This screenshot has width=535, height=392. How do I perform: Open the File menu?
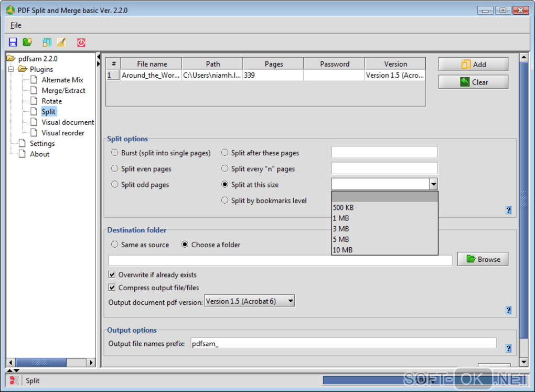tap(16, 25)
